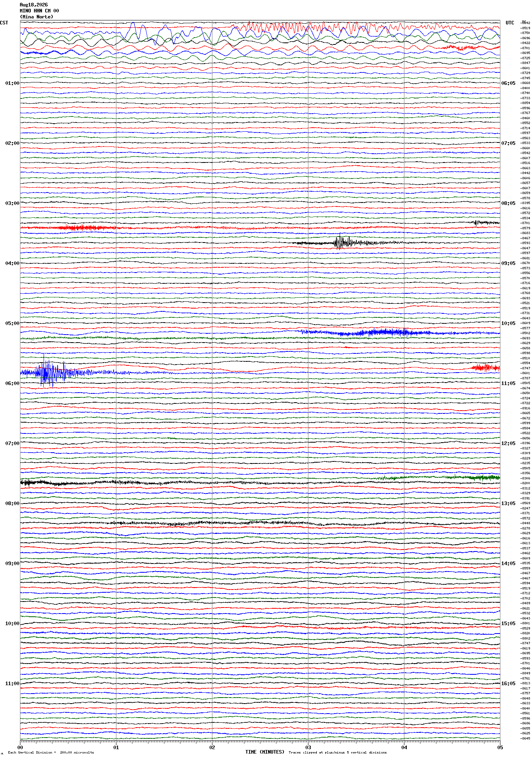
Task: Click the 03 minute mark on the bottom axis
Action: click(x=308, y=747)
